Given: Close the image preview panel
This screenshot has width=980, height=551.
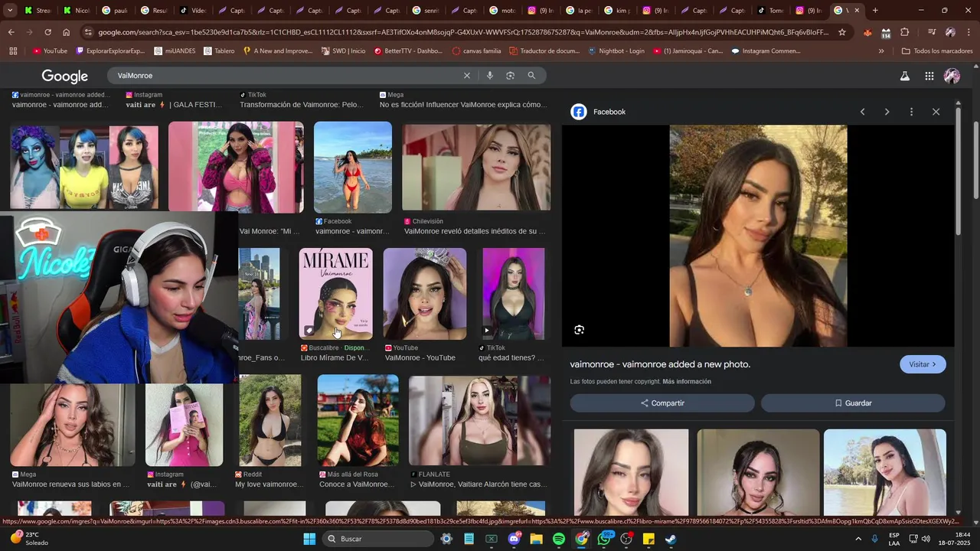Looking at the screenshot, I should pos(936,112).
